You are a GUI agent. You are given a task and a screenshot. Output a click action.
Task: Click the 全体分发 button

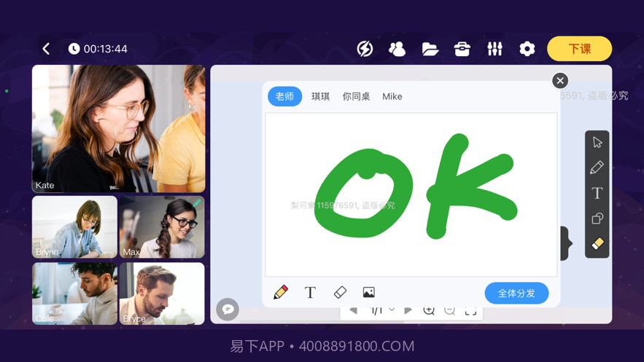pyautogui.click(x=516, y=293)
